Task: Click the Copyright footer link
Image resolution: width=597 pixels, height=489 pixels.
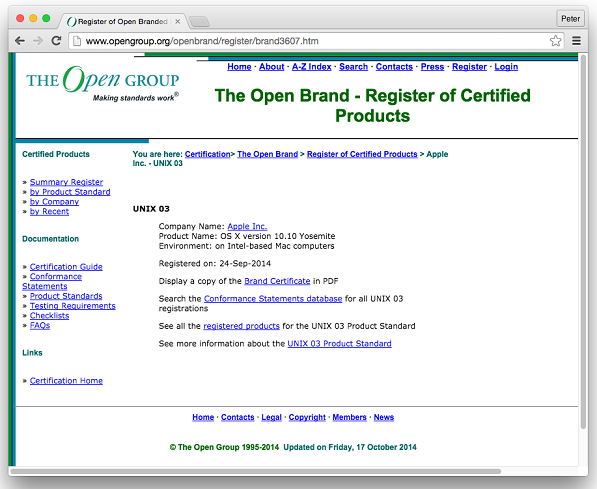Action: [x=307, y=417]
